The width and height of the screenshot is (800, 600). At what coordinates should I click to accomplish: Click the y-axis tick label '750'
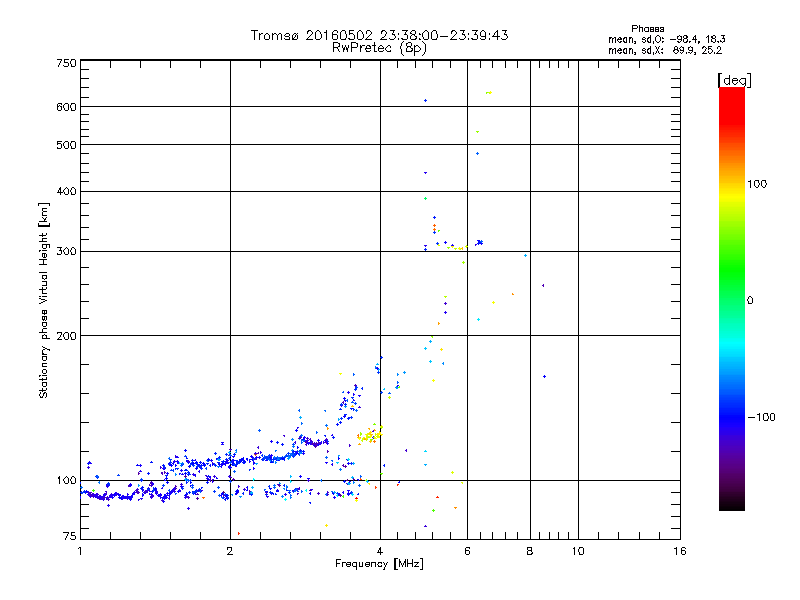[x=66, y=63]
